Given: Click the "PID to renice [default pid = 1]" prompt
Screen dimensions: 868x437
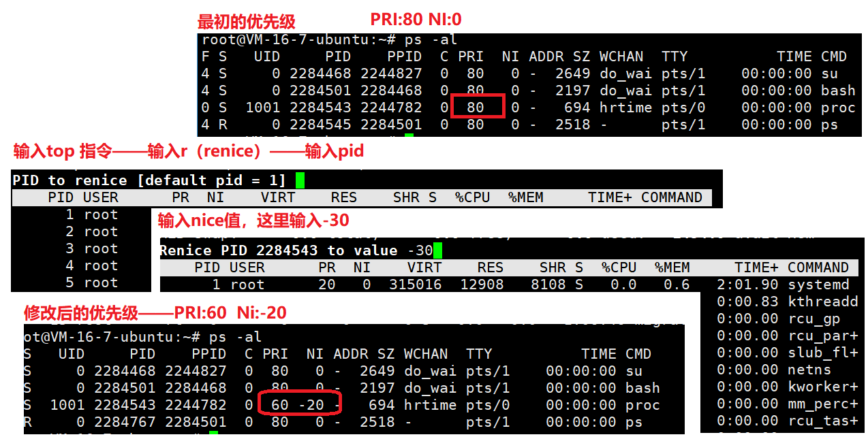Looking at the screenshot, I should click(149, 180).
